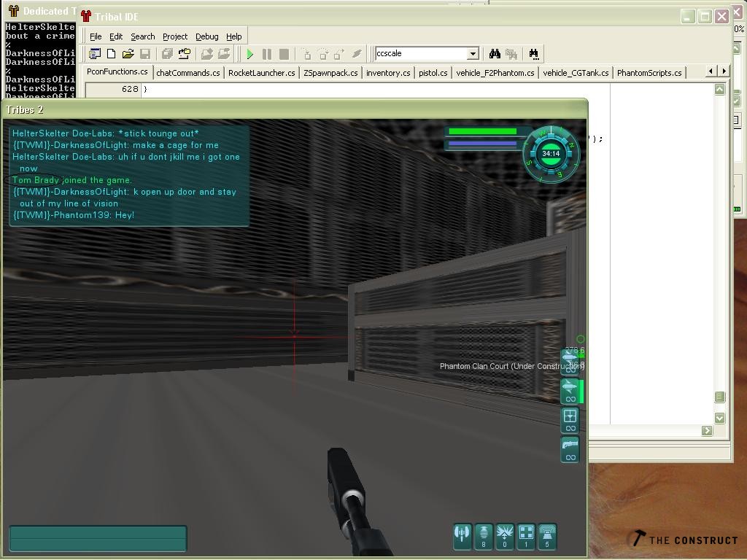This screenshot has width=747, height=560.
Task: Open the Search menu
Action: (142, 36)
